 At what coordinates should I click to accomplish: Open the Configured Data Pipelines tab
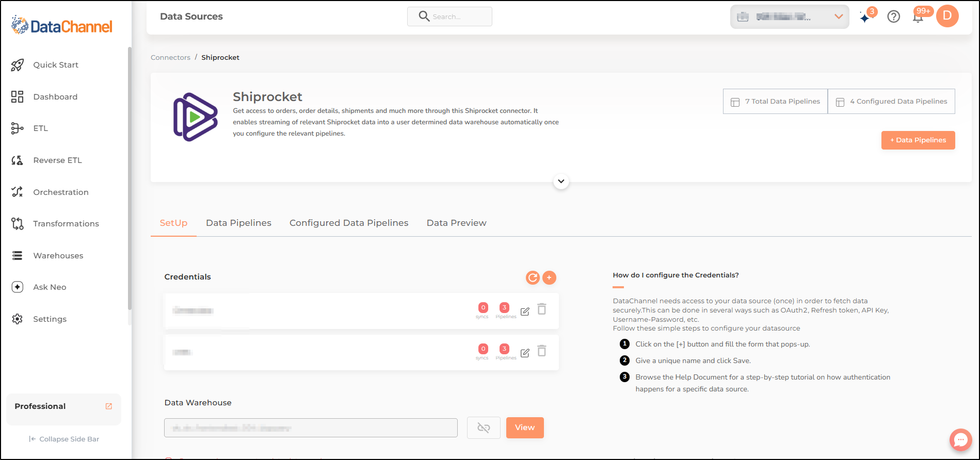(x=349, y=223)
